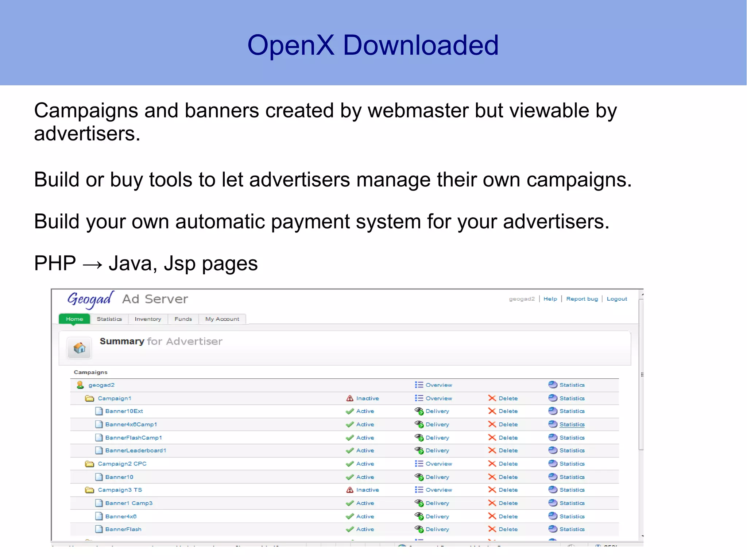Click the Delete X icon for Banner4x6
The width and height of the screenshot is (747, 560).
pos(492,516)
